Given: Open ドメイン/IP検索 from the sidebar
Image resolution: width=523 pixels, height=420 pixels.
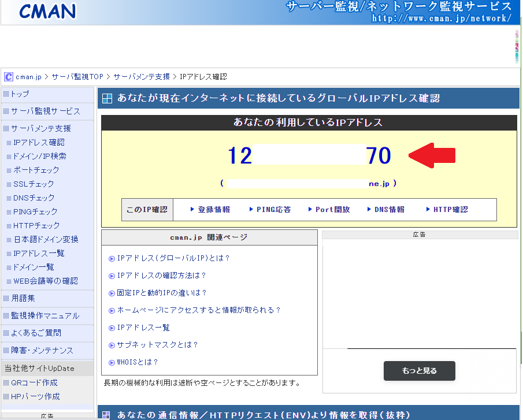Looking at the screenshot, I should tap(39, 156).
